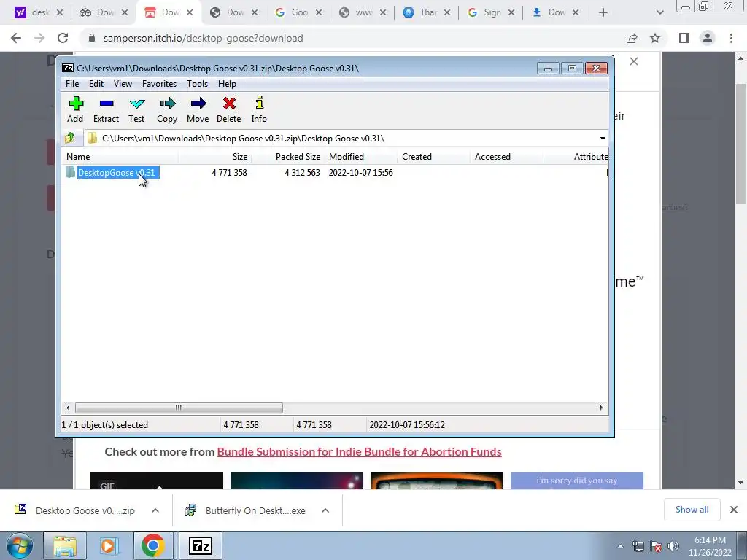Click the red Delete icon
Viewport: 747px width, 560px height.
coord(228,109)
